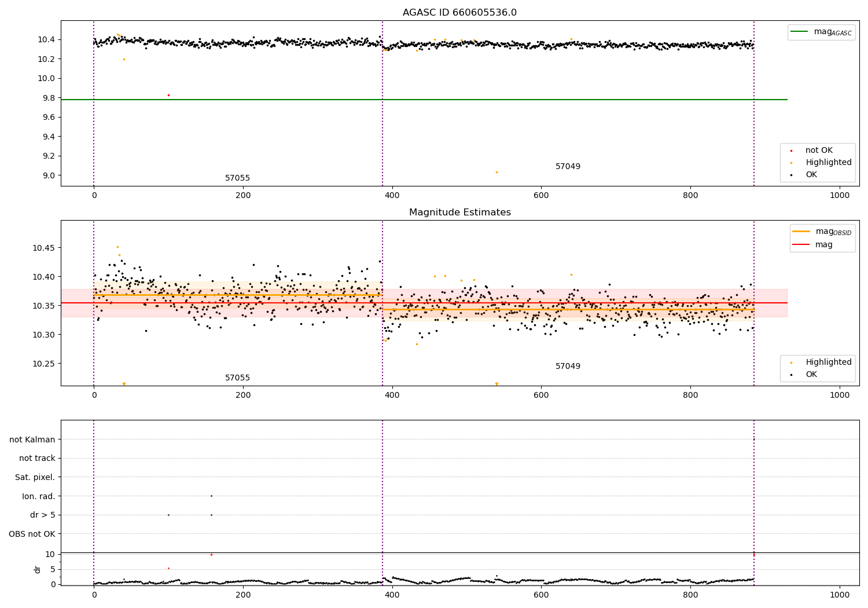
Task: Click the middle panel y tick '10.30'
Action: coord(43,335)
